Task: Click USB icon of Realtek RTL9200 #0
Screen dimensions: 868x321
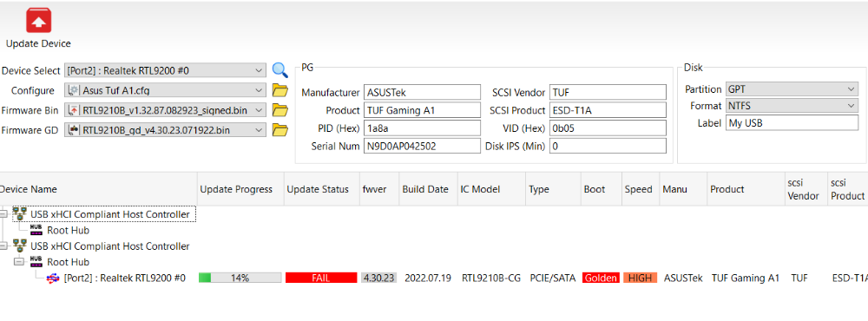Action: click(x=53, y=278)
